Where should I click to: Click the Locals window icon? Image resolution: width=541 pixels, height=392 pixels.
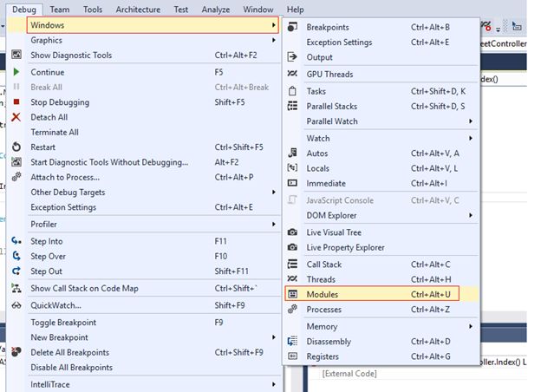[292, 168]
